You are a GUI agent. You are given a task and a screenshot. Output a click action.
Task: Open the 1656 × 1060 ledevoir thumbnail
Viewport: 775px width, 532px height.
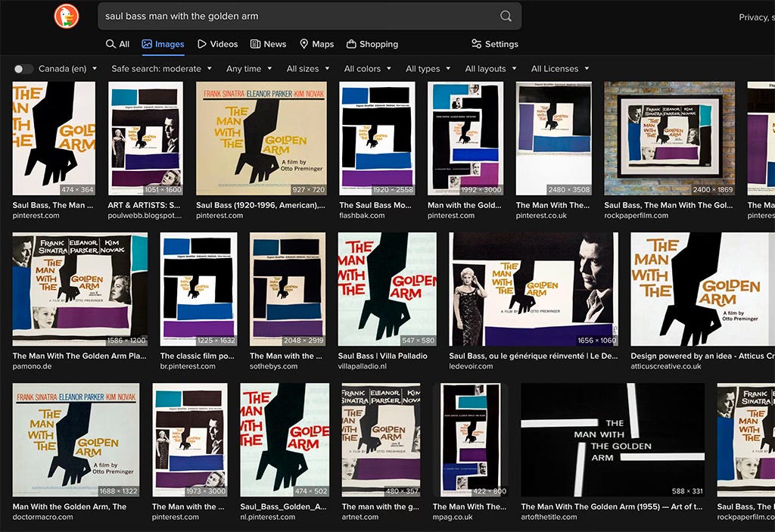tap(534, 289)
